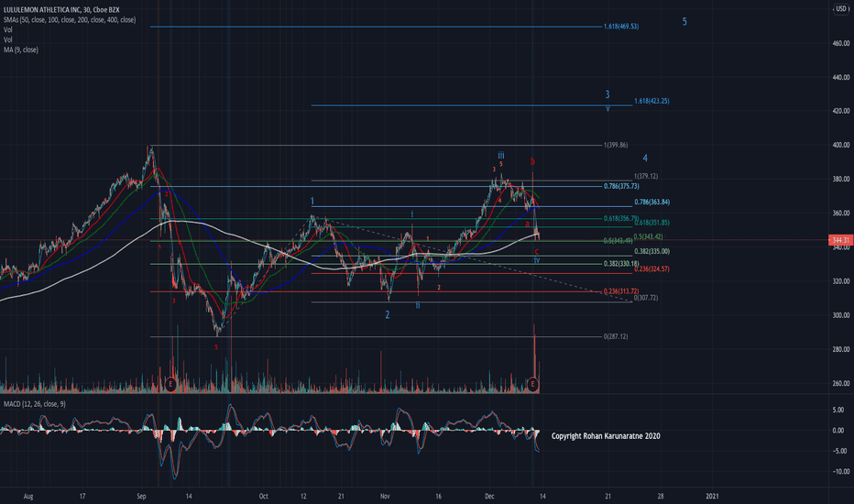Viewport: 854px width, 504px height.
Task: Open the USD currency selector
Action: click(x=841, y=9)
